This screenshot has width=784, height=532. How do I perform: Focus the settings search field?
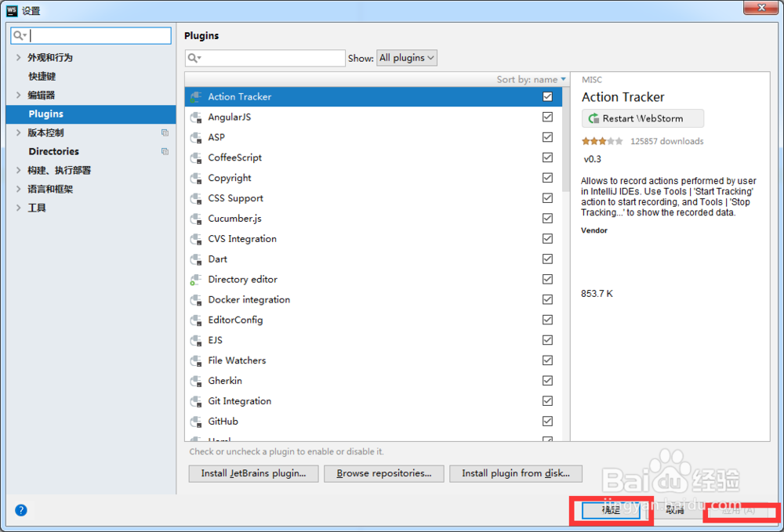coord(91,35)
